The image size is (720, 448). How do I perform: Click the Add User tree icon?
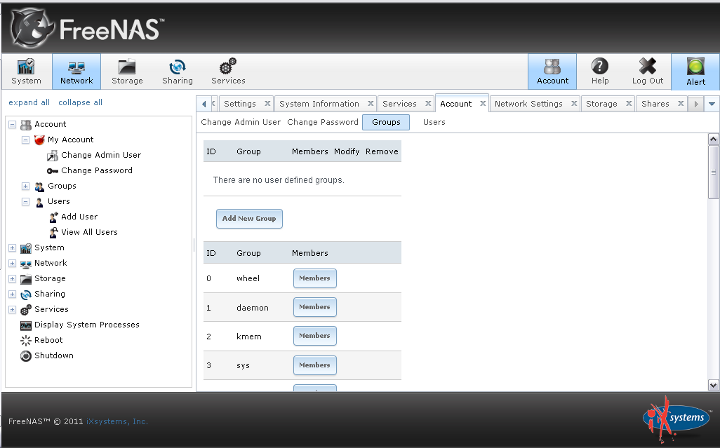tap(54, 217)
